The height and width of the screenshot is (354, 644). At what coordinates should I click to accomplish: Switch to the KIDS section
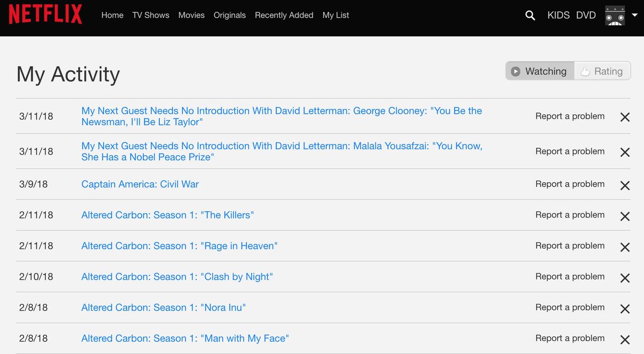click(x=558, y=15)
